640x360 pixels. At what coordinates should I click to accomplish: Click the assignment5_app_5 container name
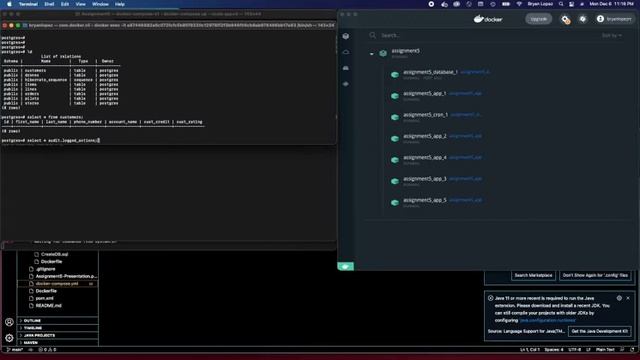point(425,200)
